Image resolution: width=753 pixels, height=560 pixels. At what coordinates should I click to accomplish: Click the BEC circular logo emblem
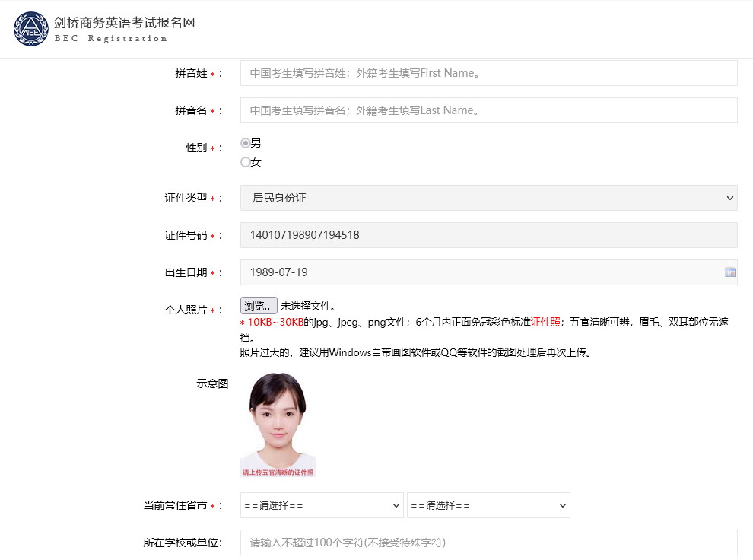click(30, 29)
